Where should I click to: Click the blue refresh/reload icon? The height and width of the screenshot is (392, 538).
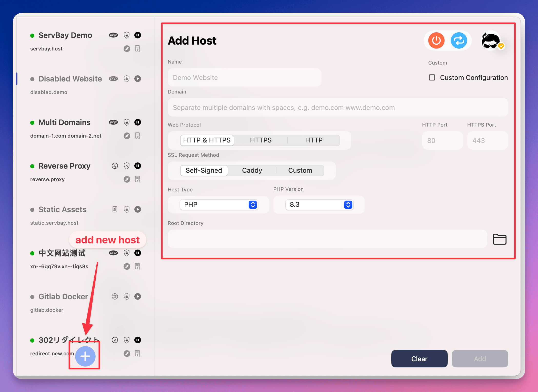click(459, 40)
